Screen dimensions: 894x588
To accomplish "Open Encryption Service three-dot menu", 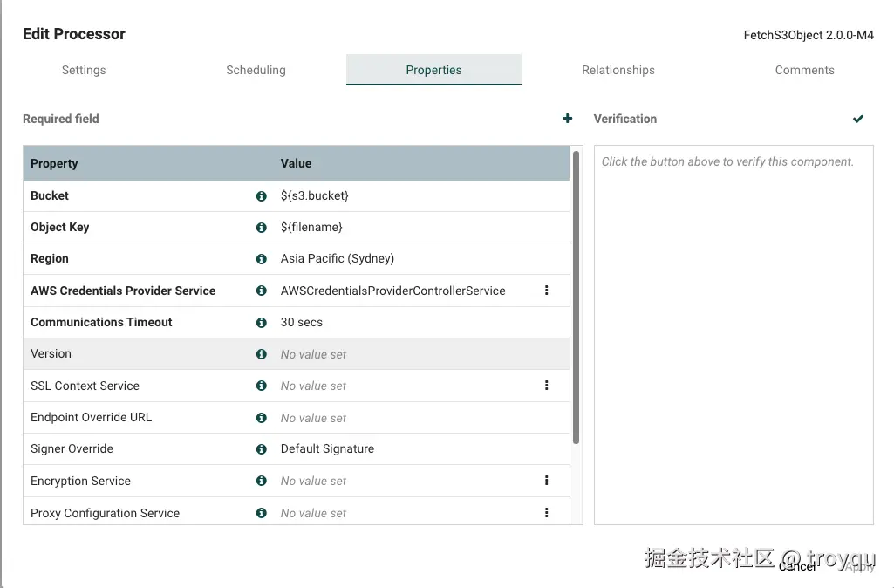I will click(x=547, y=481).
